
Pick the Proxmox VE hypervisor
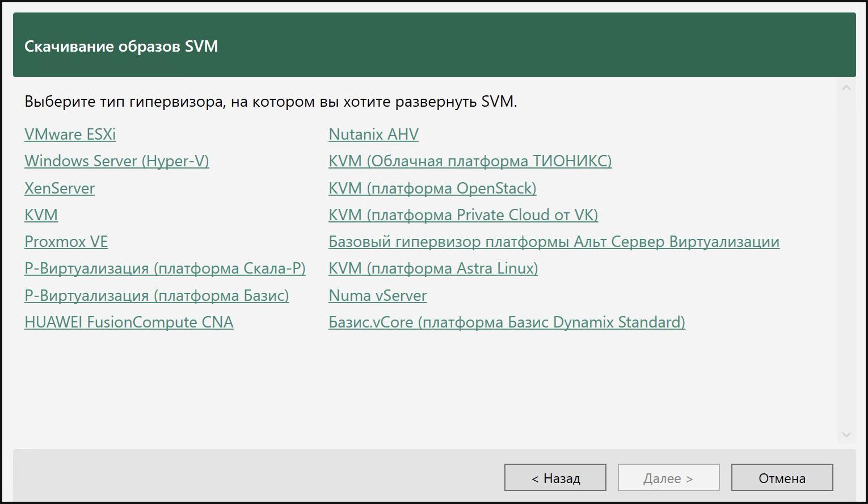(x=66, y=242)
